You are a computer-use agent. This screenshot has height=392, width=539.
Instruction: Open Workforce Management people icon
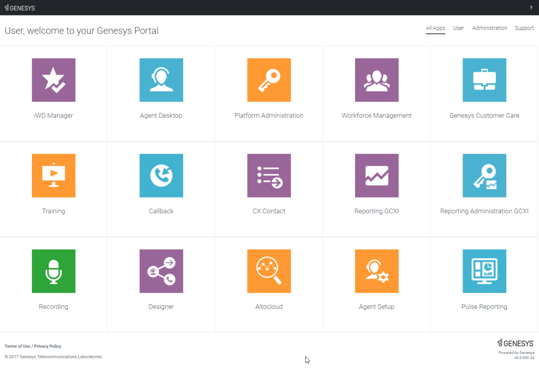tap(377, 80)
